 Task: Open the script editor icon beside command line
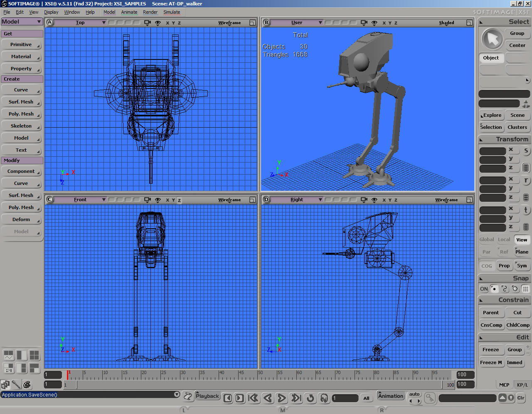188,396
